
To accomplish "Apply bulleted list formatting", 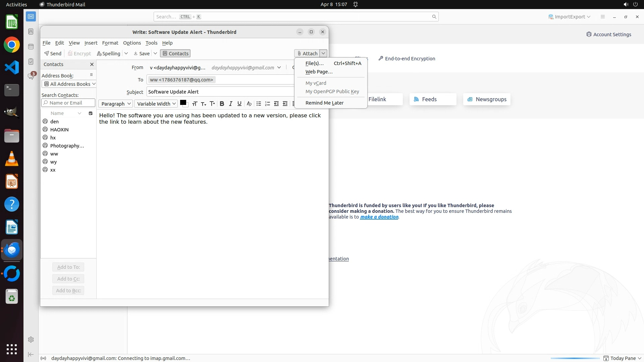I will pos(259,104).
